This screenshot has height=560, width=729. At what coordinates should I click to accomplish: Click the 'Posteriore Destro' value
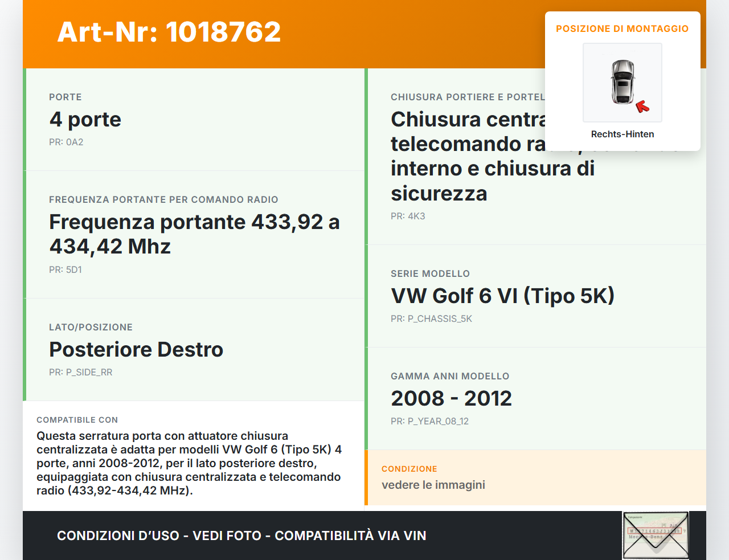(x=136, y=350)
